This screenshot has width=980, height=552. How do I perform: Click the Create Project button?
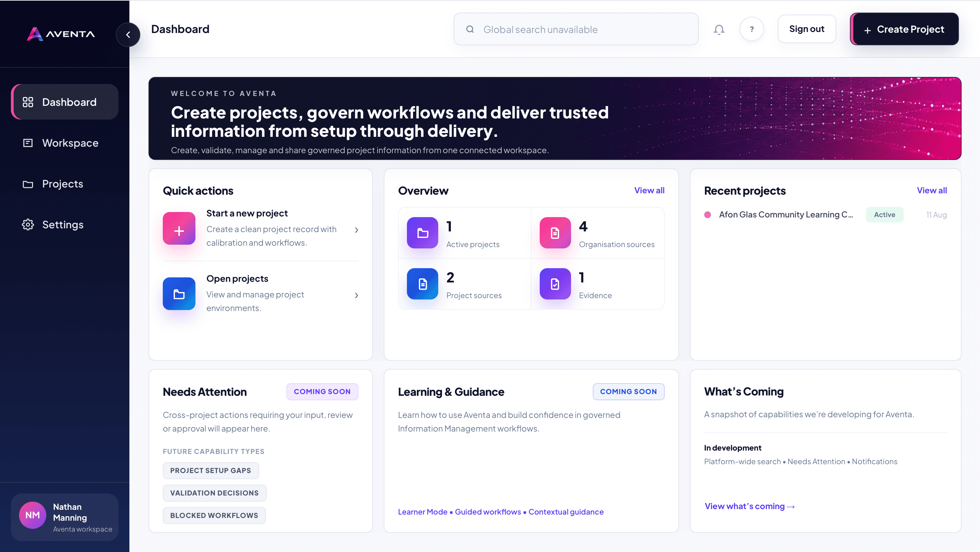[x=904, y=29]
